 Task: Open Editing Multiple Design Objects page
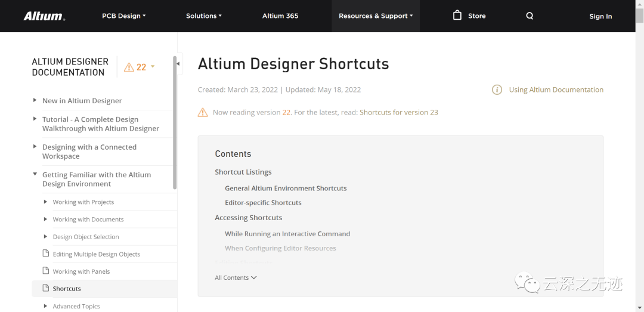[x=97, y=254]
